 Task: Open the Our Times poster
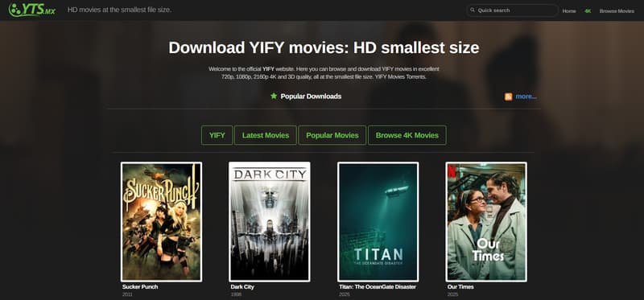[486, 222]
